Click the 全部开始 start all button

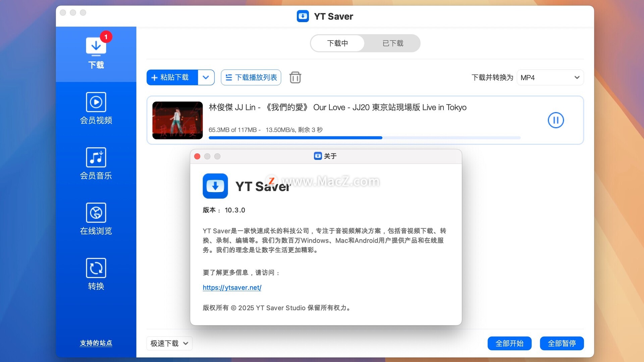[509, 343]
